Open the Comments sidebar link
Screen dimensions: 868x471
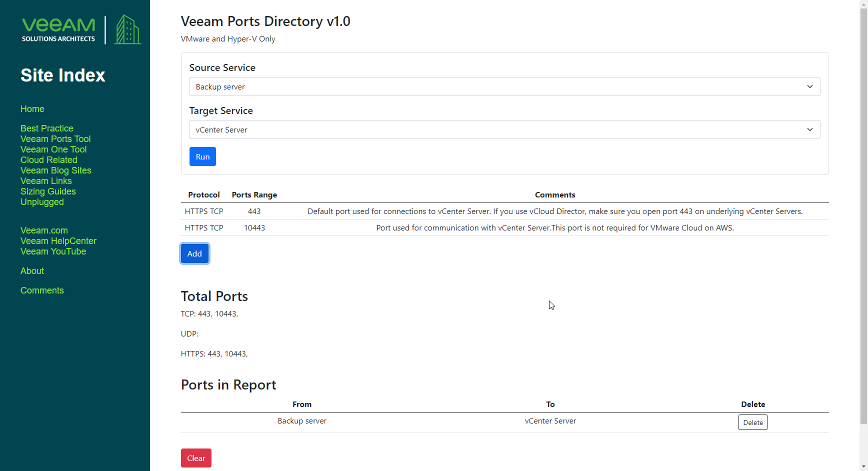(x=42, y=290)
